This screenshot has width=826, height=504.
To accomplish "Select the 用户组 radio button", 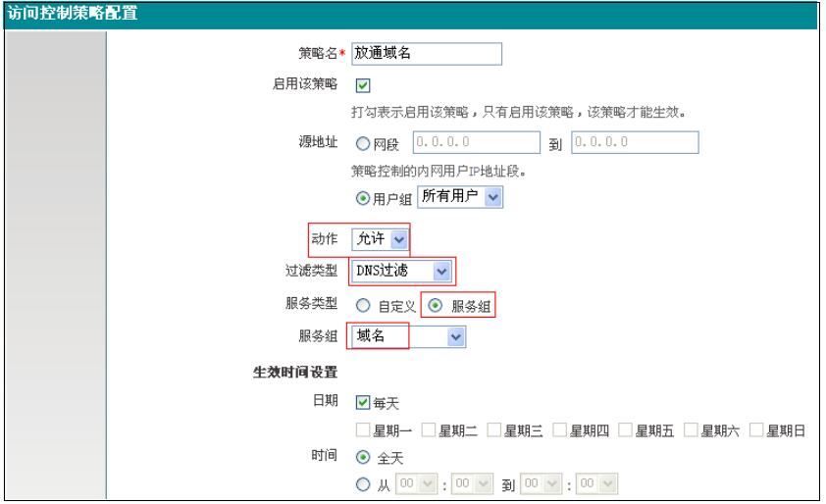I will click(x=361, y=198).
